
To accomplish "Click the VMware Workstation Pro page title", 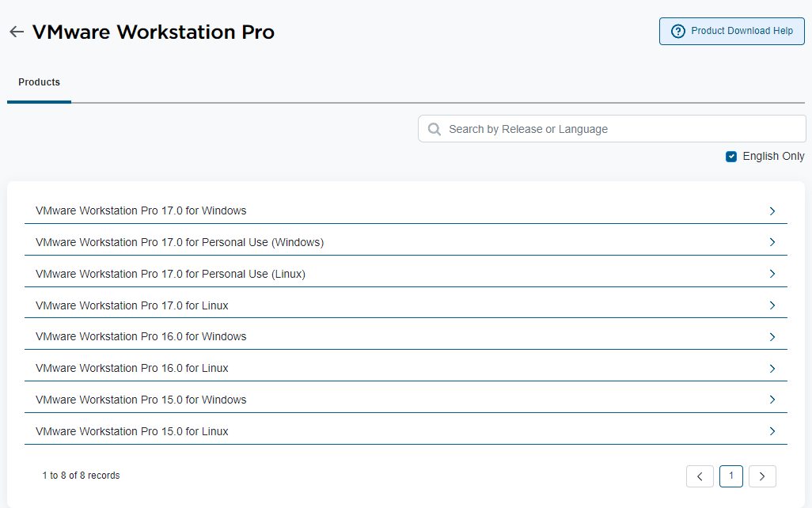I will (154, 32).
